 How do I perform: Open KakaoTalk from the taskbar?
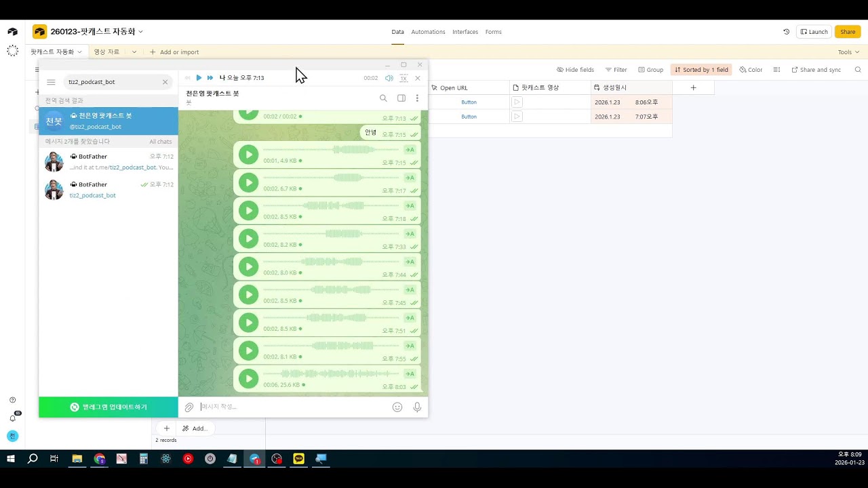pos(298,459)
